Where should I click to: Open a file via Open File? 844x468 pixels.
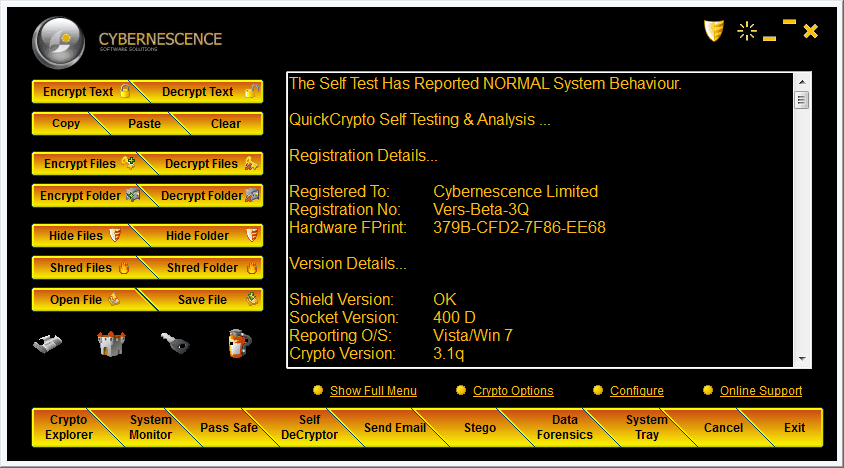[x=86, y=299]
